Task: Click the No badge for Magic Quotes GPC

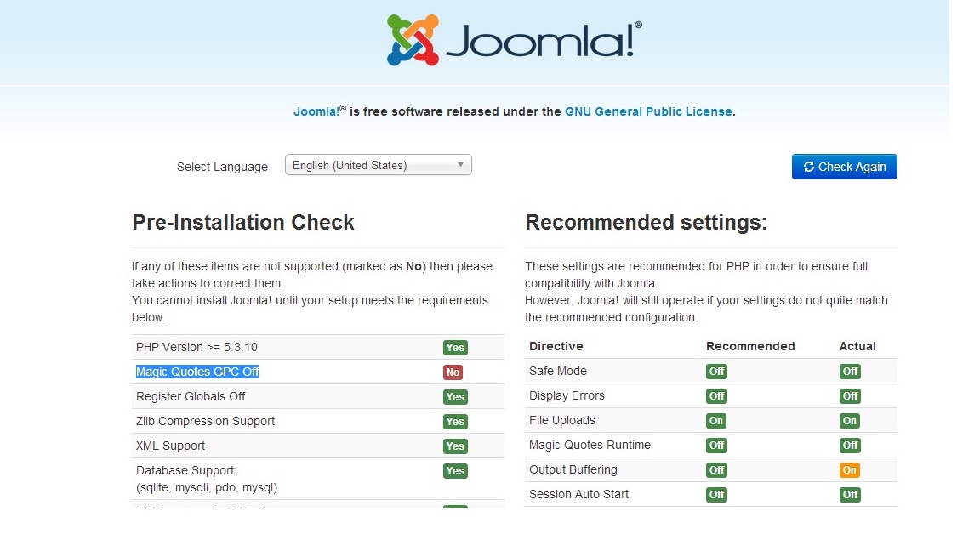Action: click(x=453, y=372)
